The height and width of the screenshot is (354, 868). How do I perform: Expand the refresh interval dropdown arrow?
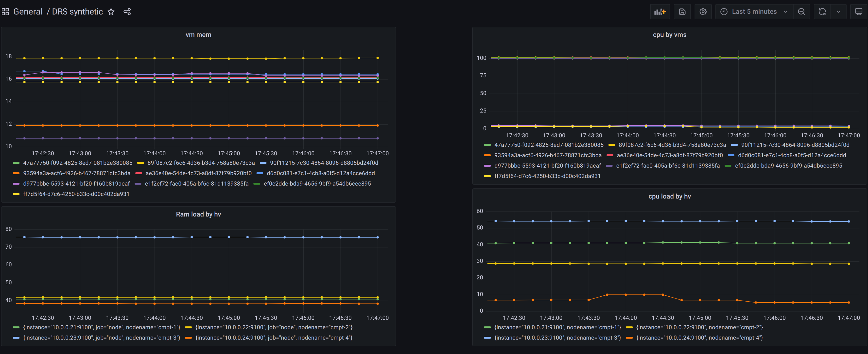click(x=838, y=12)
